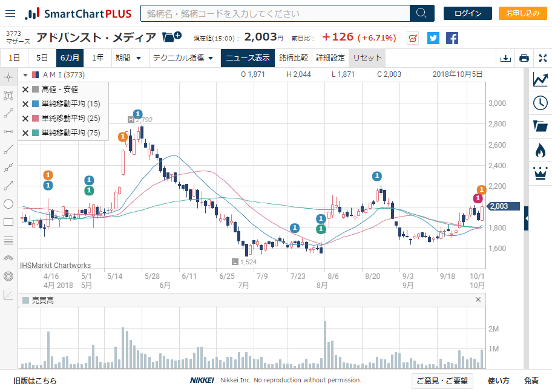Remove 単純移動平均 (15) indicator
Viewport: 552px width, 392px height.
(25, 104)
